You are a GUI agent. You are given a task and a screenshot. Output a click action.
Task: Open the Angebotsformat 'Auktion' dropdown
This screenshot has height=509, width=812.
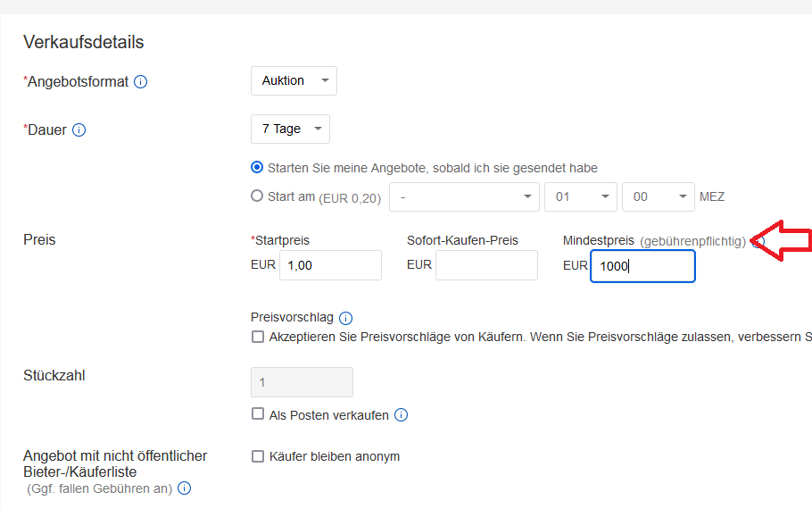tap(294, 81)
